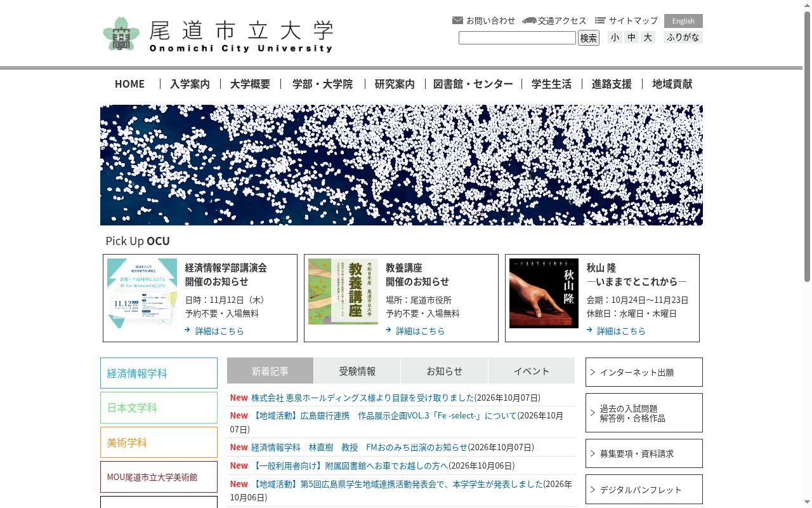Click chevron beside 募集要項・資料請求
The width and height of the screenshot is (812, 508).
pyautogui.click(x=593, y=453)
